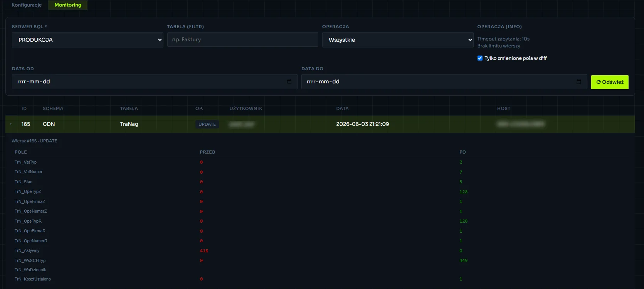644x289 pixels.
Task: Click the date 2026-06-03 21:21:09 cell
Action: [362, 124]
